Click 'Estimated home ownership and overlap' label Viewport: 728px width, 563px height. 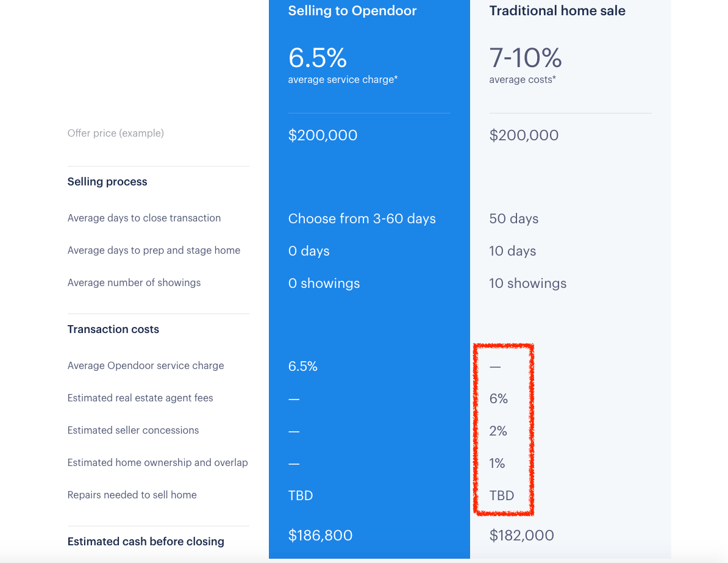point(158,463)
